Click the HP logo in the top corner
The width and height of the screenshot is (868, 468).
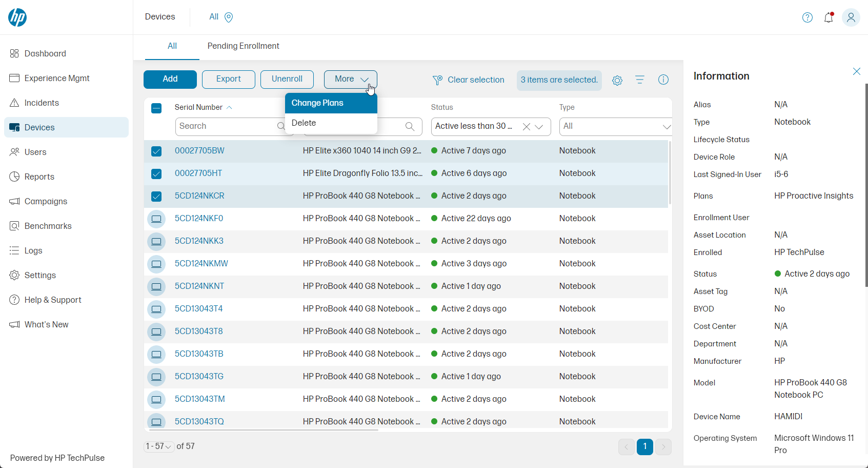tap(17, 17)
